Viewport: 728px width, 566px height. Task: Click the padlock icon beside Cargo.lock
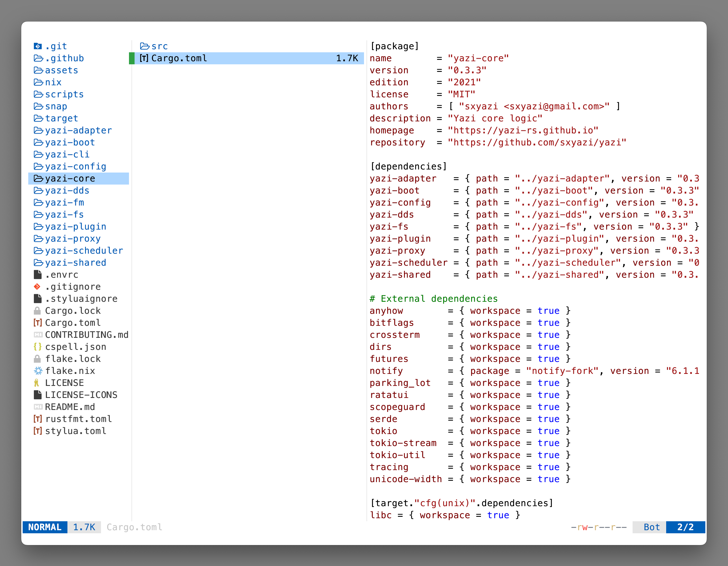click(x=38, y=310)
